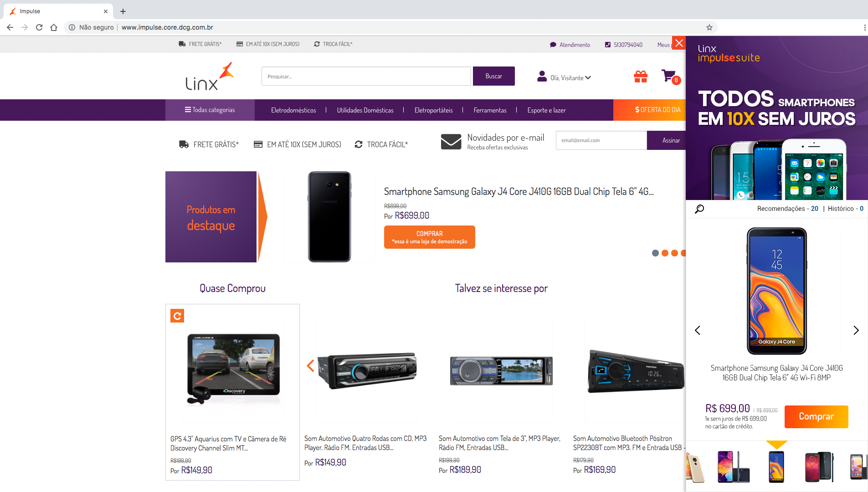Click the Produtos em destaque banner
This screenshot has width=868, height=492.
(211, 217)
